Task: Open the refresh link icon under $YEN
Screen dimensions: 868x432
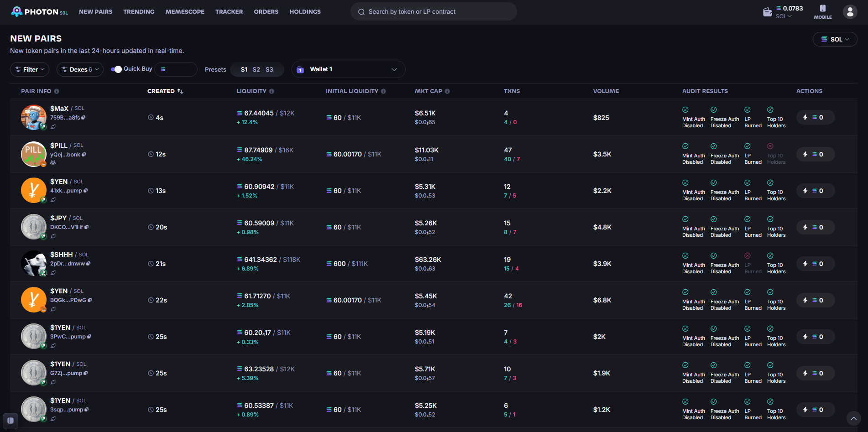Action: click(53, 199)
